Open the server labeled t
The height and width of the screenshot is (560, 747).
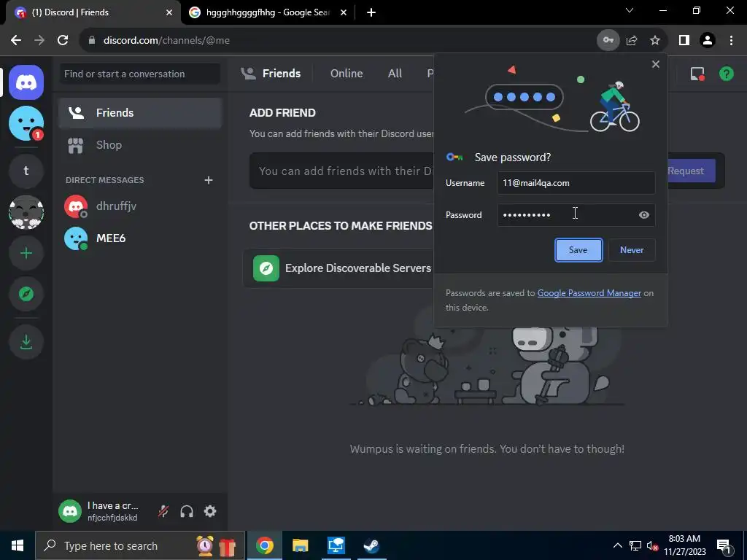tap(26, 171)
